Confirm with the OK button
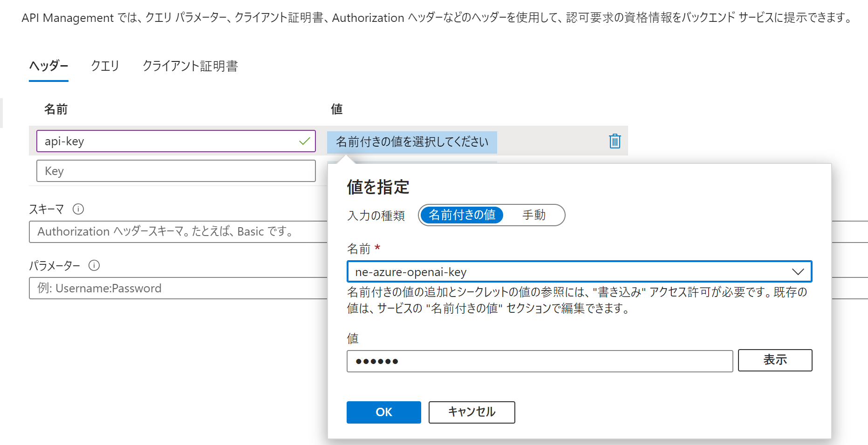This screenshot has height=445, width=868. tap(383, 412)
